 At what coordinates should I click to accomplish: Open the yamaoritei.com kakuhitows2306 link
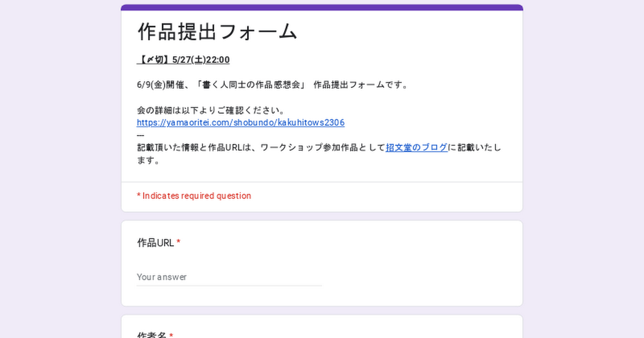[x=240, y=123]
